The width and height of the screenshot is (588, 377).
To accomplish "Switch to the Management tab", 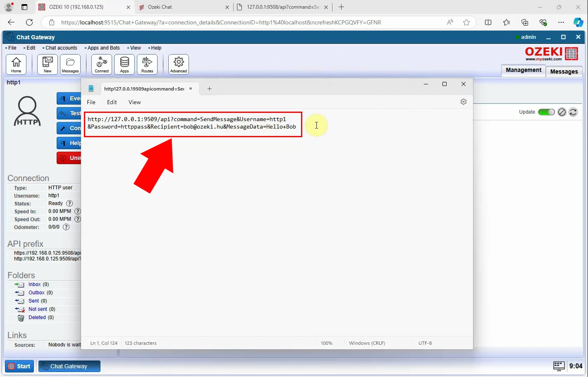I will [523, 70].
